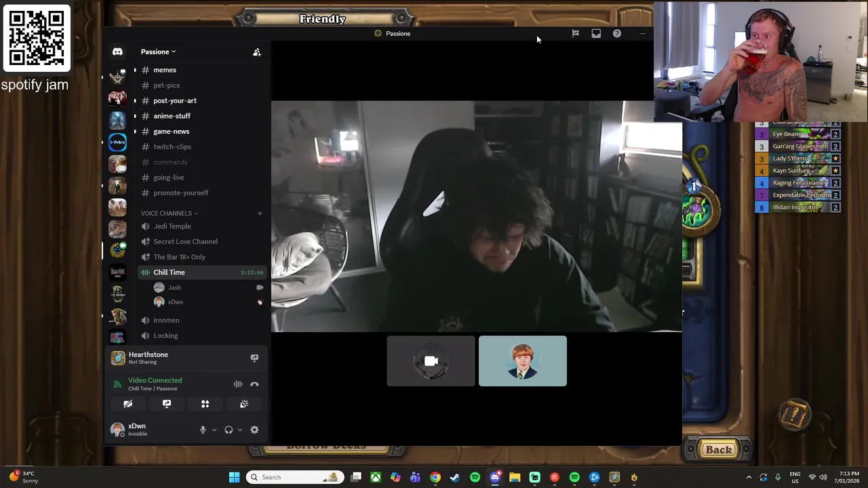Open the weather widget showing 34°C
868x488 pixels.
point(23,477)
